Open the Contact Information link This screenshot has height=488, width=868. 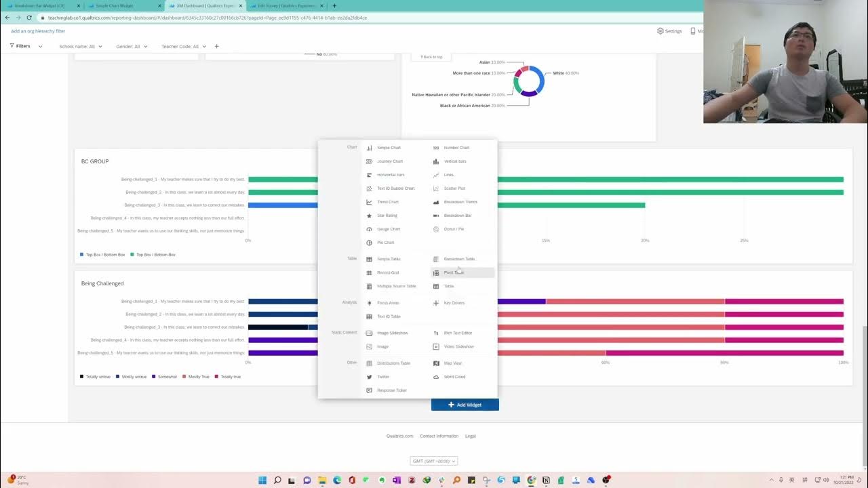tap(439, 436)
